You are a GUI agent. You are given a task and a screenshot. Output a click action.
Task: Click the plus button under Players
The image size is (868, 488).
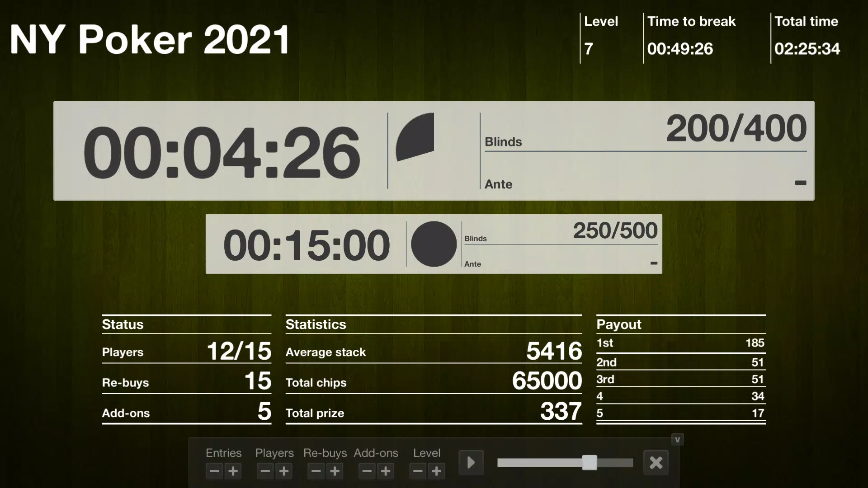(x=284, y=471)
